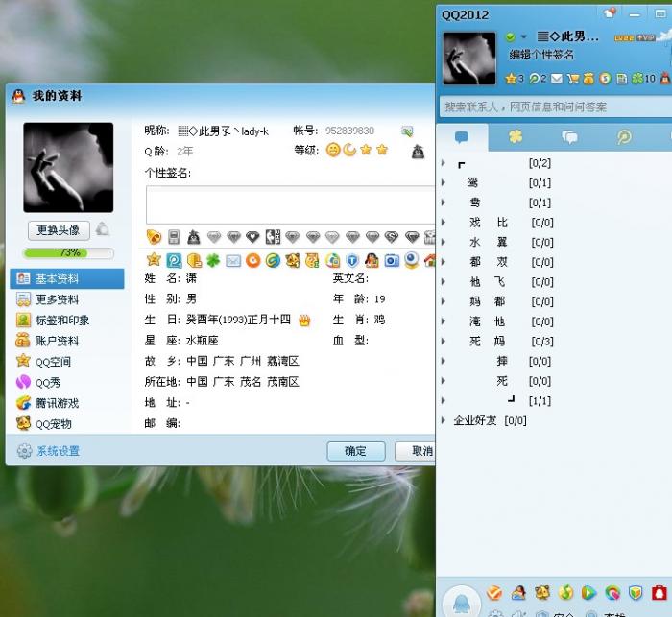Switch to the Weibo tab in QQ panel
Image resolution: width=672 pixels, height=617 pixels.
pyautogui.click(x=624, y=137)
